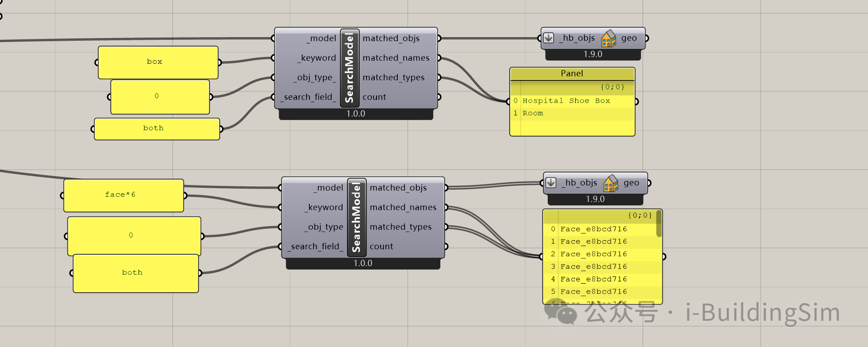Click the house icon above the Face list panel

(611, 183)
